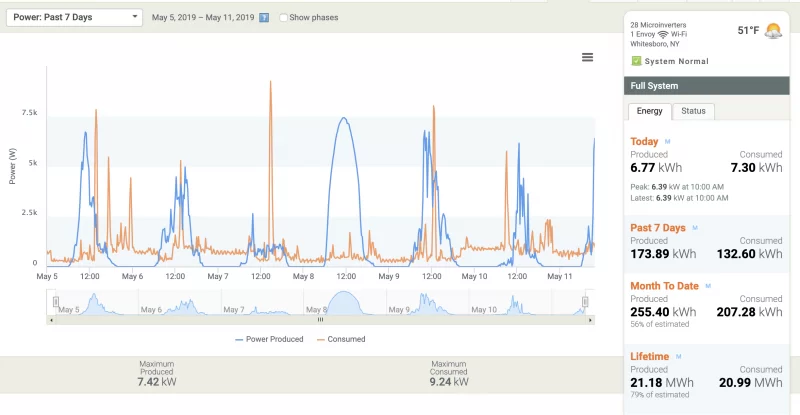
Task: Click the green System Normal checkmark
Action: click(x=636, y=61)
